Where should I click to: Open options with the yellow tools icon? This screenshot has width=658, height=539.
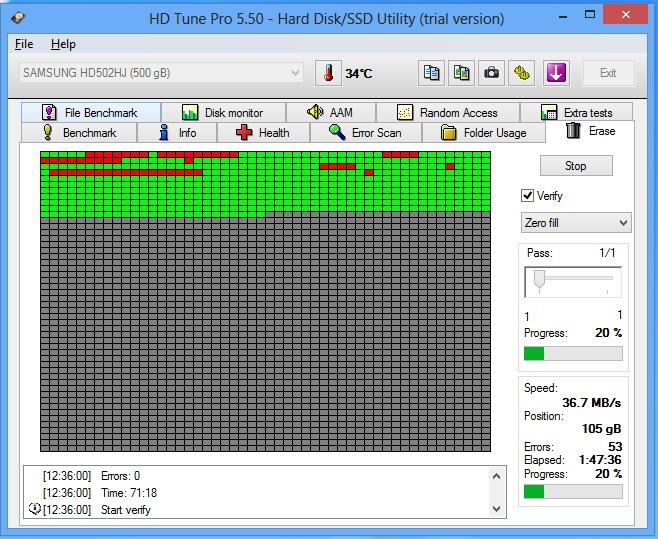click(x=522, y=73)
